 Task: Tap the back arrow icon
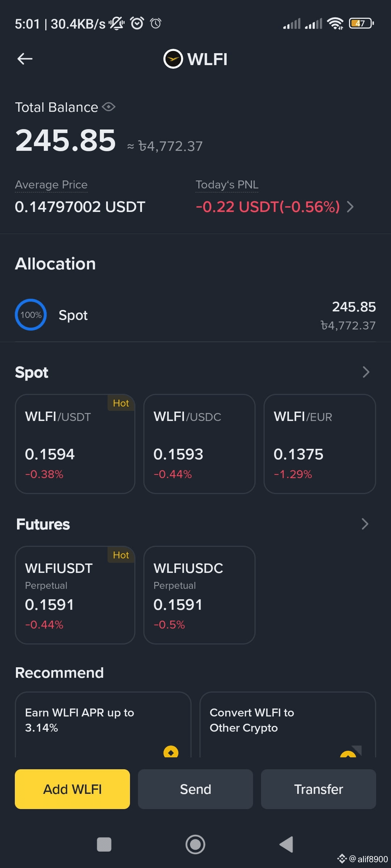click(x=25, y=59)
